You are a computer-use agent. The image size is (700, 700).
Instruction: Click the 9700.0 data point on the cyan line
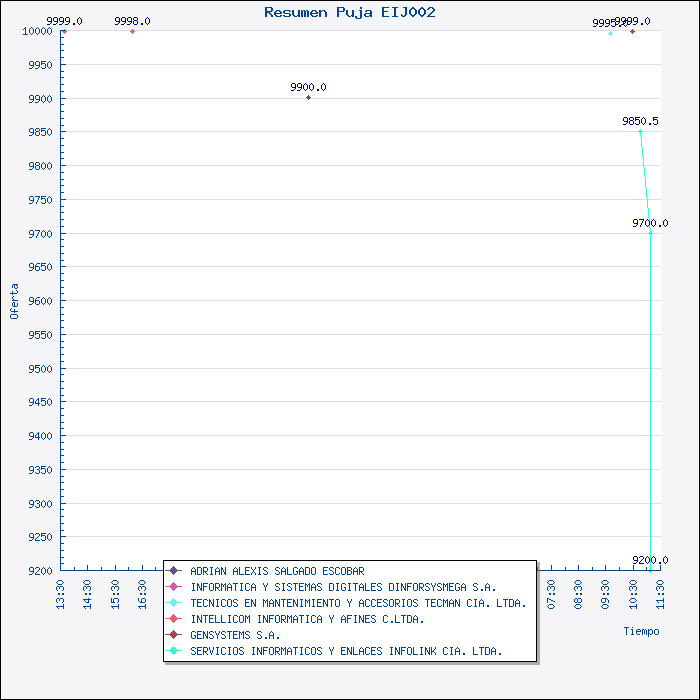click(x=650, y=233)
